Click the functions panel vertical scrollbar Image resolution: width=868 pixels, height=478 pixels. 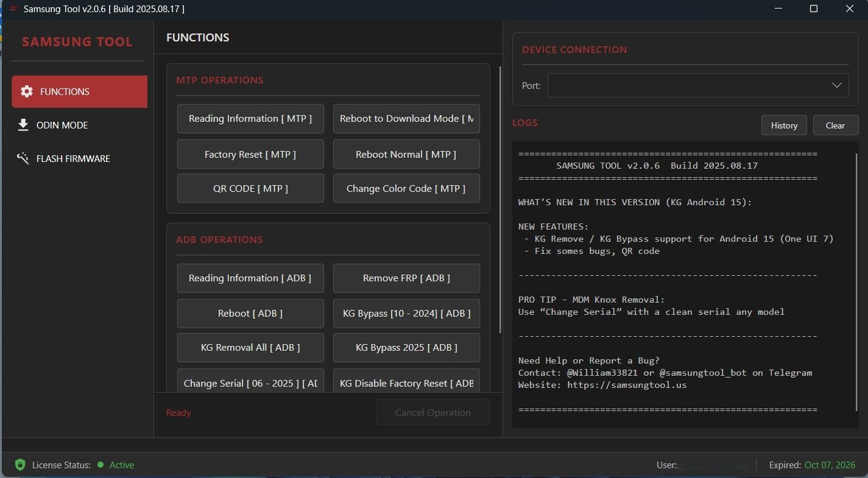[500, 201]
